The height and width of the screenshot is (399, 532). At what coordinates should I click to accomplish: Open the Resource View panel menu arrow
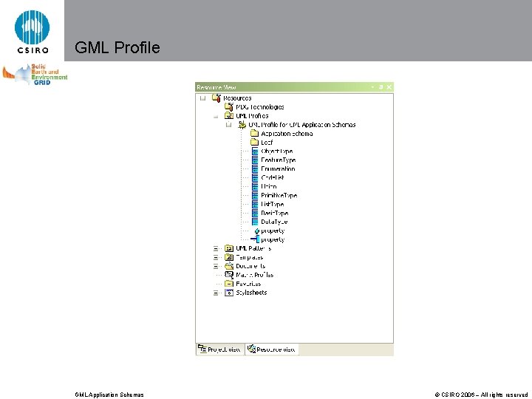(373, 87)
